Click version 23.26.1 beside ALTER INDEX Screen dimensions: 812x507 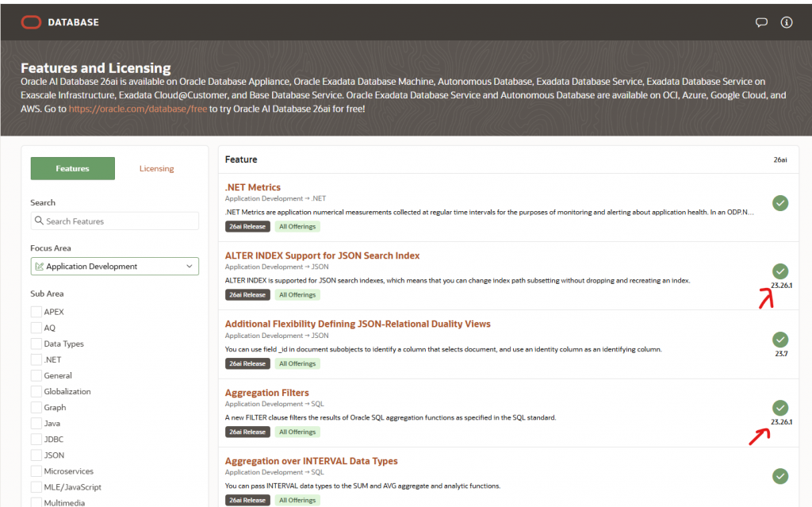pos(781,286)
